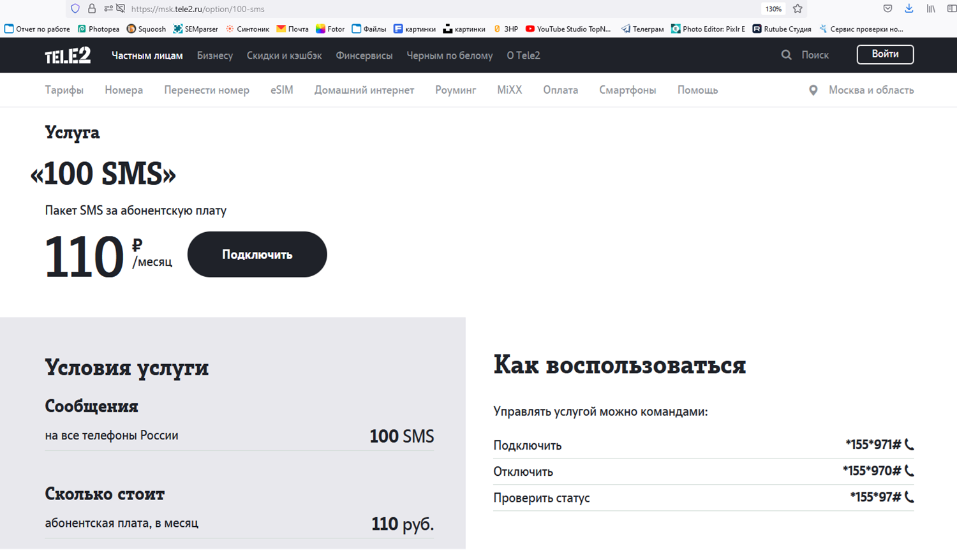Click the 'Условия услуги' heading
The width and height of the screenshot is (957, 560).
pyautogui.click(x=127, y=367)
